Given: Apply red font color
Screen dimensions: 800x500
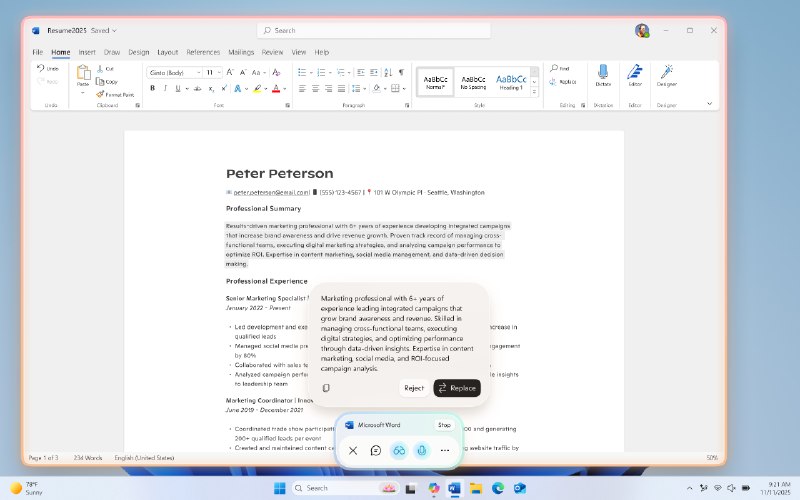Looking at the screenshot, I should [x=276, y=88].
